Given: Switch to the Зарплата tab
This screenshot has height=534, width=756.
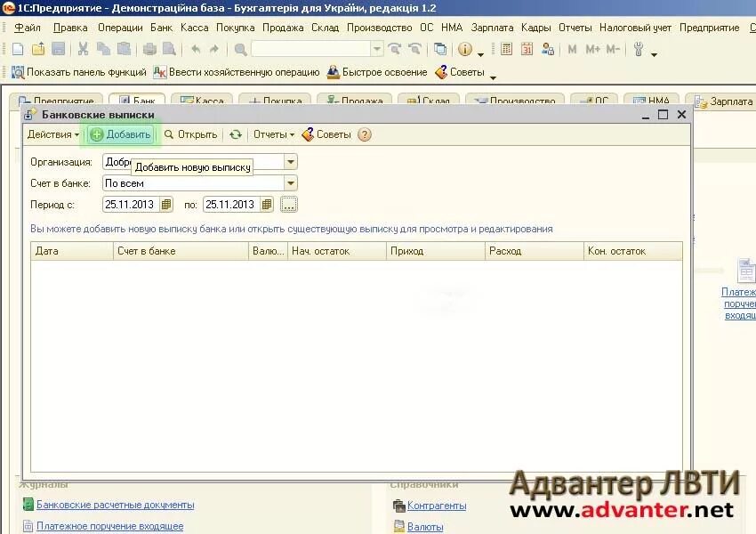Looking at the screenshot, I should pyautogui.click(x=723, y=101).
